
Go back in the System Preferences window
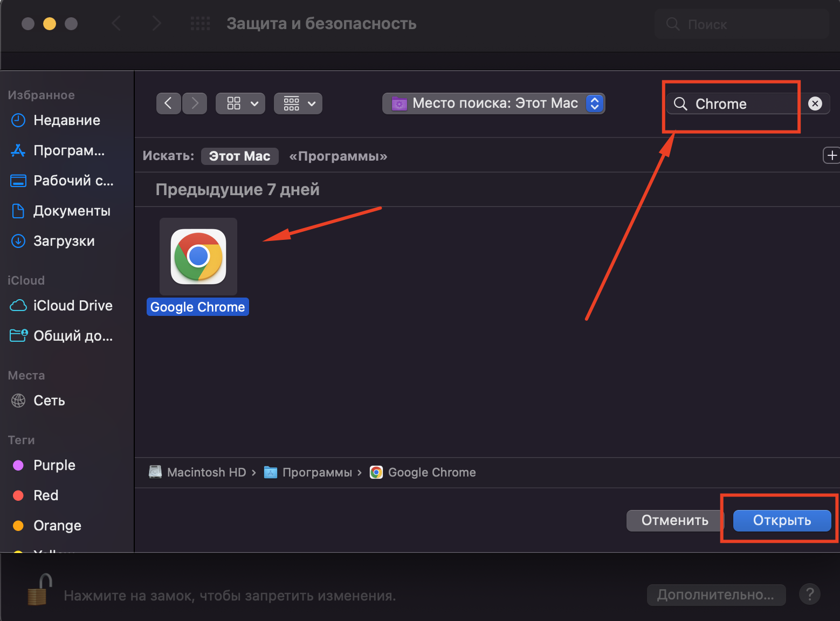click(x=116, y=24)
